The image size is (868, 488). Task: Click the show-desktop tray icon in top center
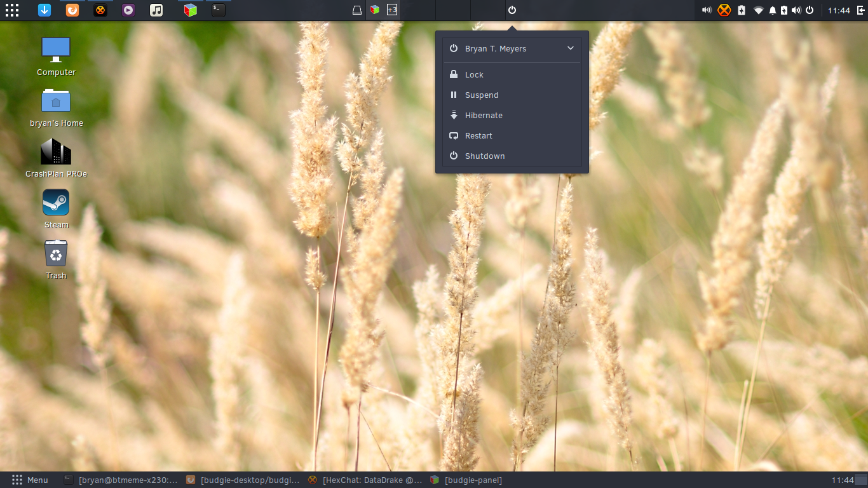(x=357, y=10)
